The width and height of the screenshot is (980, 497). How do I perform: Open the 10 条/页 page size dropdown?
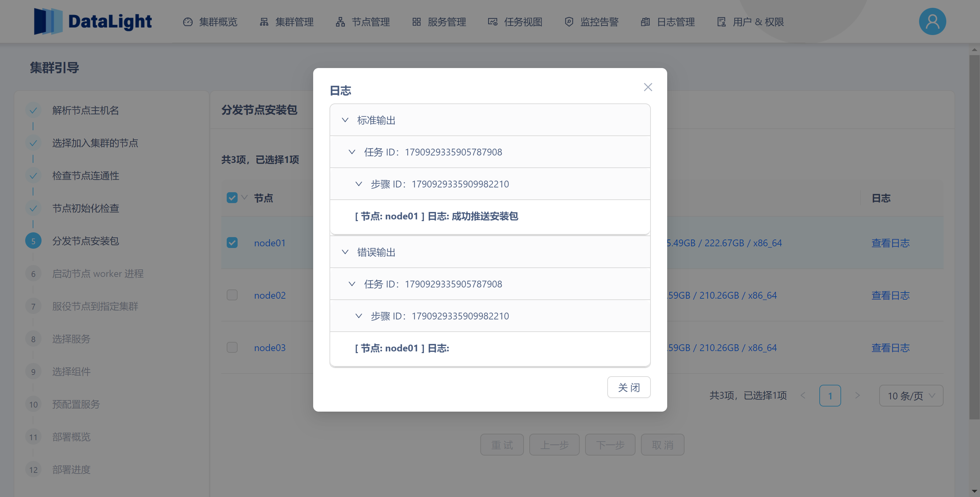click(911, 396)
